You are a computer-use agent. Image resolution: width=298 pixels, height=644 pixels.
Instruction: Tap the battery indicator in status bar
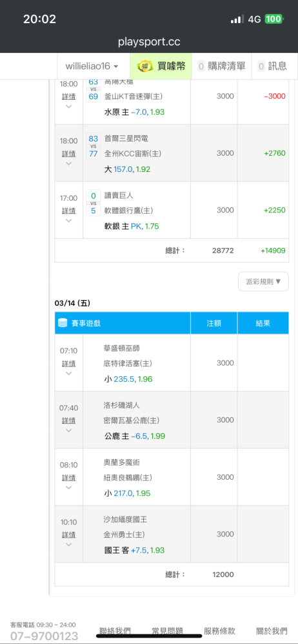point(273,19)
